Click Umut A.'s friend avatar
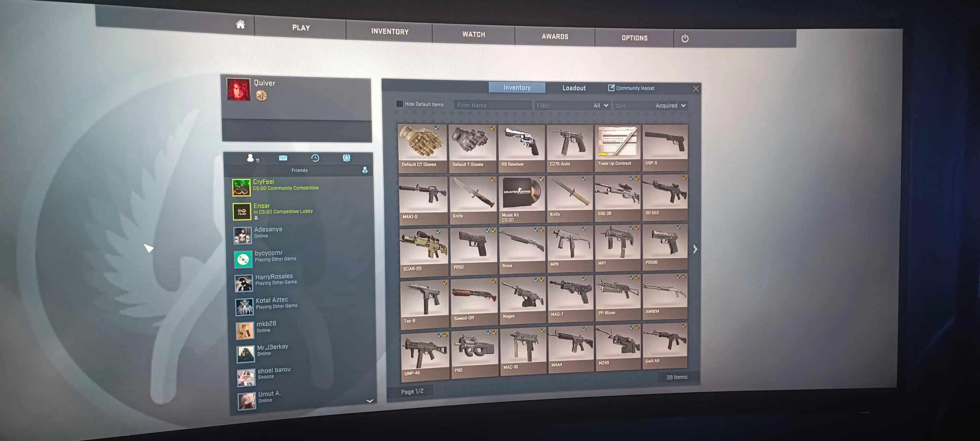Image resolution: width=980 pixels, height=441 pixels. tap(247, 401)
